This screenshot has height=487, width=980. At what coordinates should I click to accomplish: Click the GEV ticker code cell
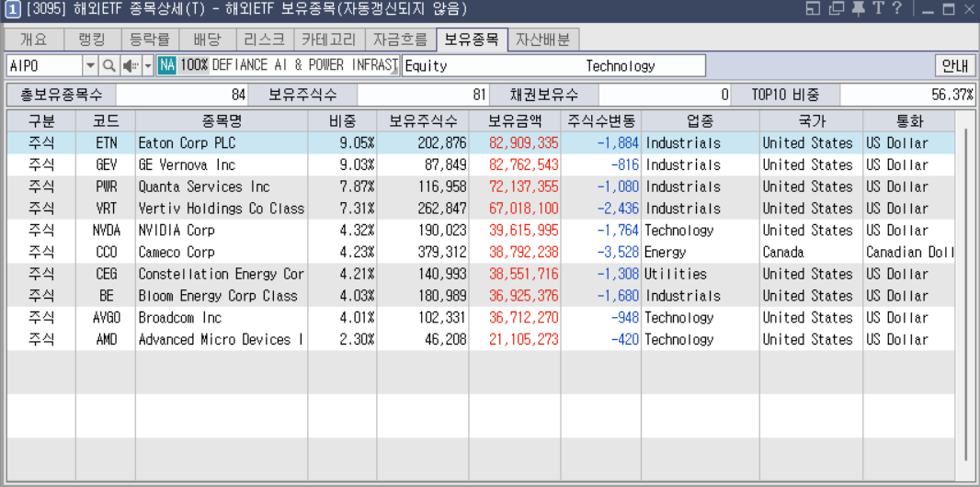click(107, 164)
